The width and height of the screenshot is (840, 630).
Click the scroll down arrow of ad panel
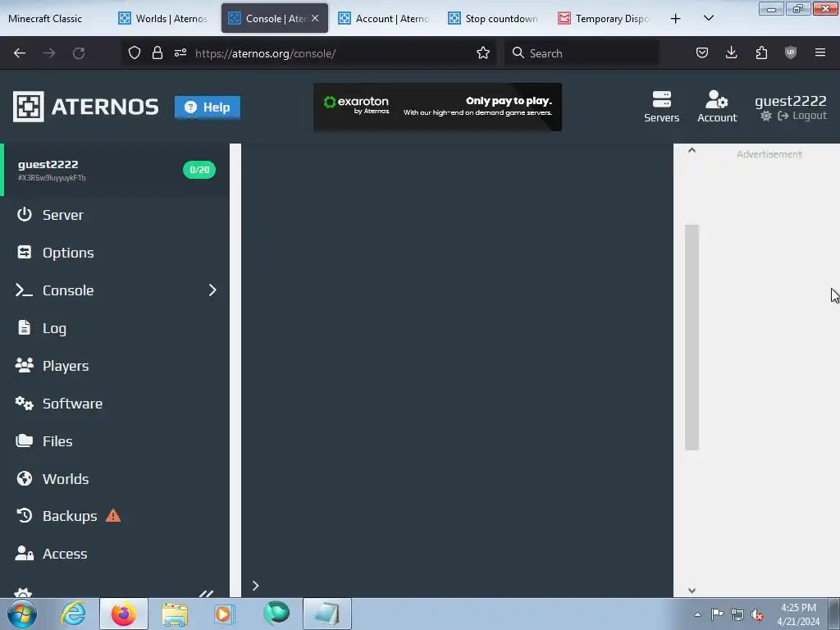click(x=692, y=591)
